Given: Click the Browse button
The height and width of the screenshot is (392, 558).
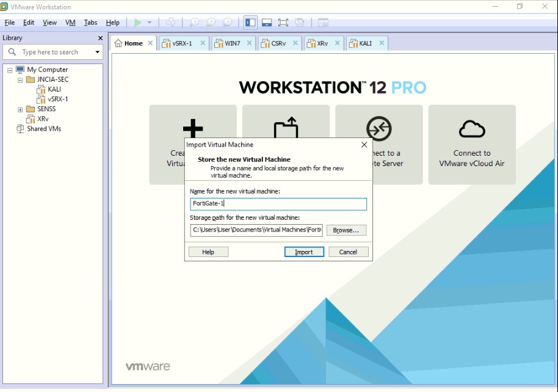Looking at the screenshot, I should tap(346, 230).
